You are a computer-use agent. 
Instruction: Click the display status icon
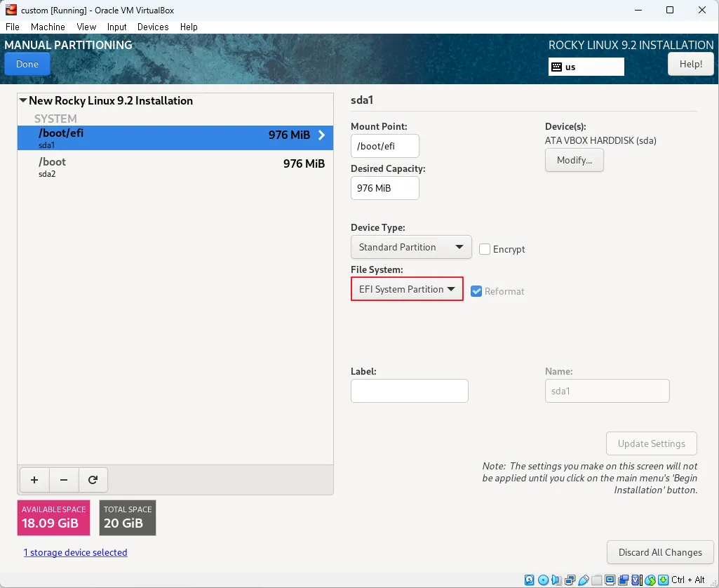[x=610, y=580]
